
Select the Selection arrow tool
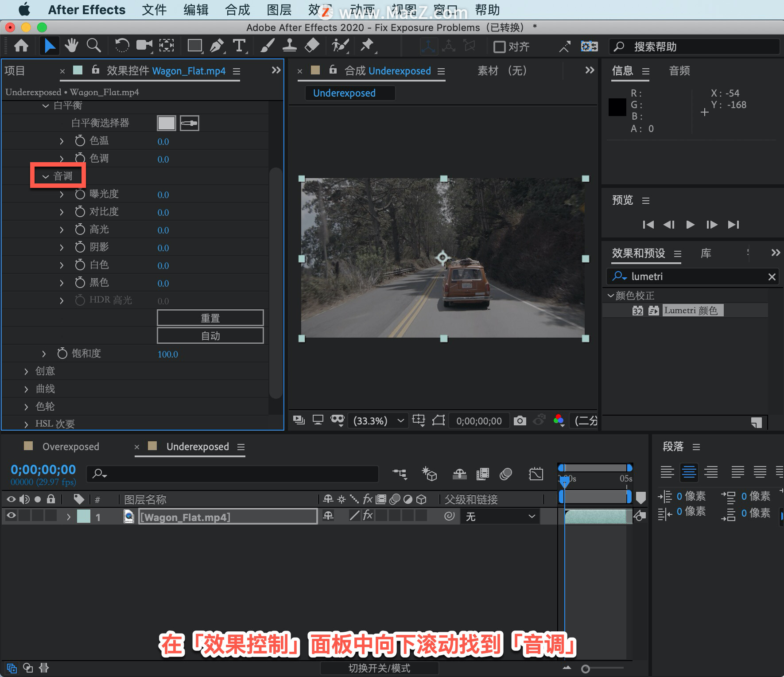click(49, 46)
